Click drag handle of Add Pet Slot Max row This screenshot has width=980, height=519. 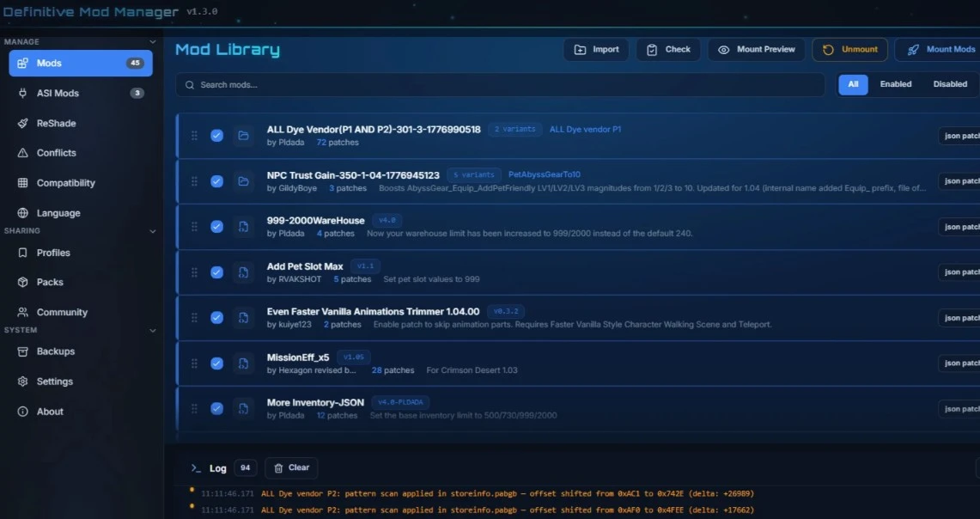click(194, 272)
